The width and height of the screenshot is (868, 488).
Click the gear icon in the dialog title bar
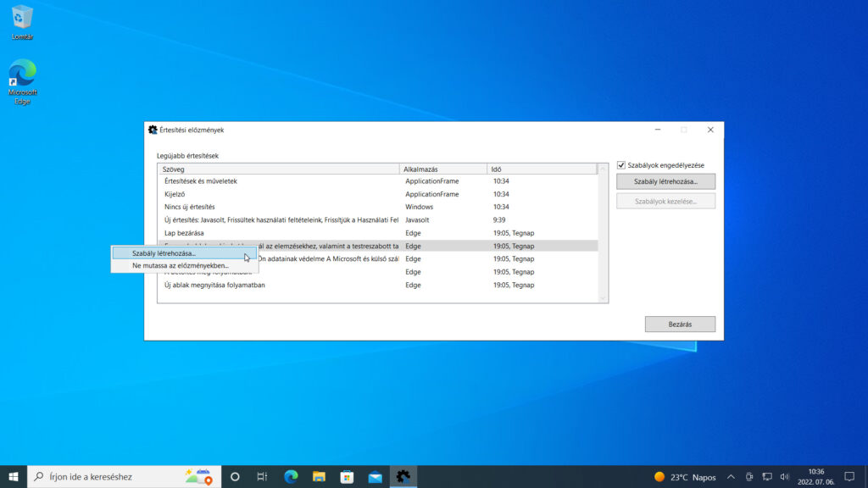tap(153, 130)
